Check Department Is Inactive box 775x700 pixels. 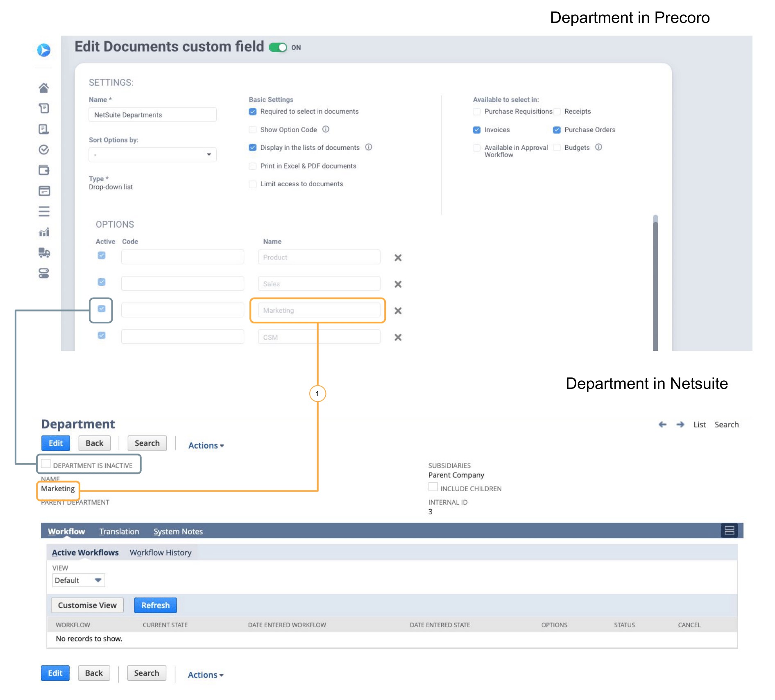point(46,464)
